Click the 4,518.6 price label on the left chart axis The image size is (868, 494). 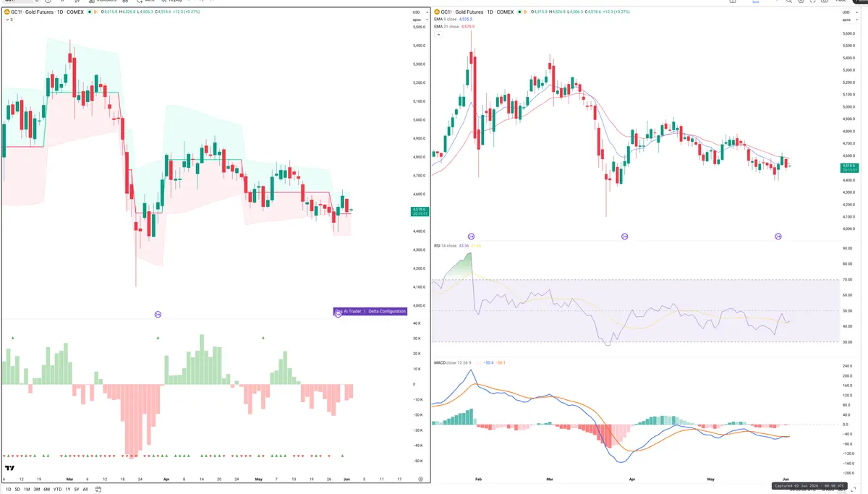(419, 210)
